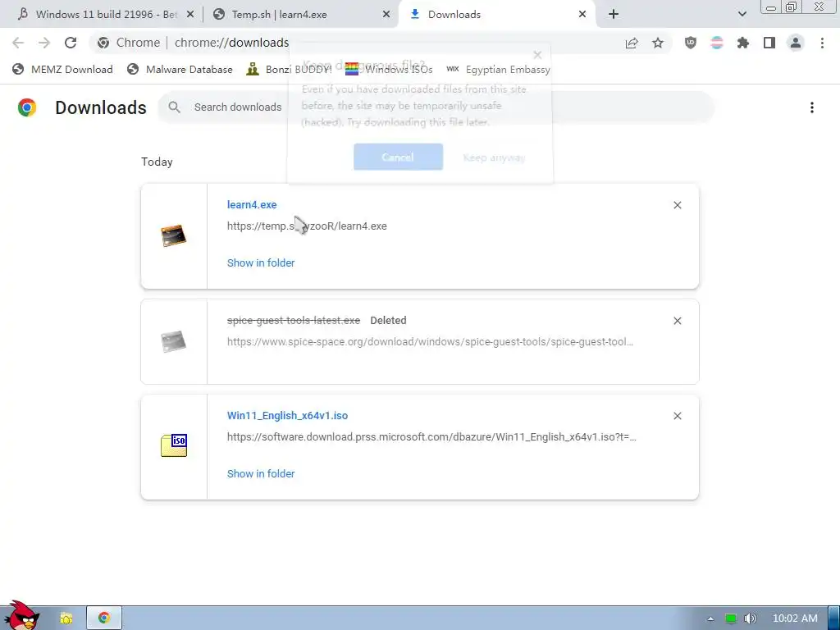This screenshot has height=630, width=840.
Task: Close the Temp.sh tab
Action: [386, 15]
